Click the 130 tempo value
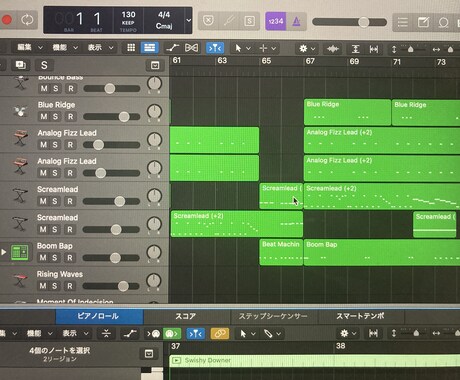460x380 pixels. point(128,15)
